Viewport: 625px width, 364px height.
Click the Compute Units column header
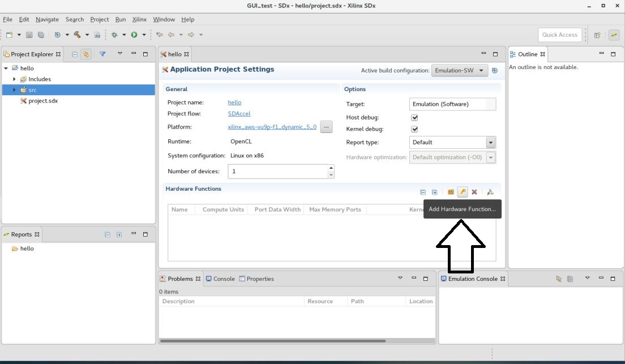click(223, 209)
